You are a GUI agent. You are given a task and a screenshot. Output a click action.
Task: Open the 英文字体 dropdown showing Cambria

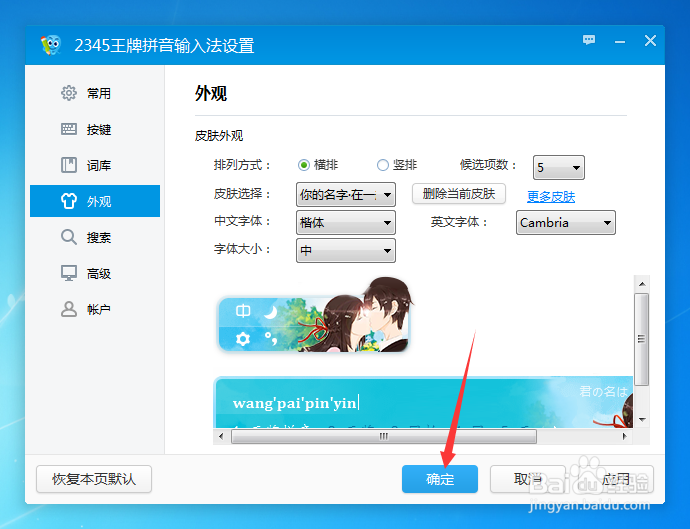coord(565,222)
